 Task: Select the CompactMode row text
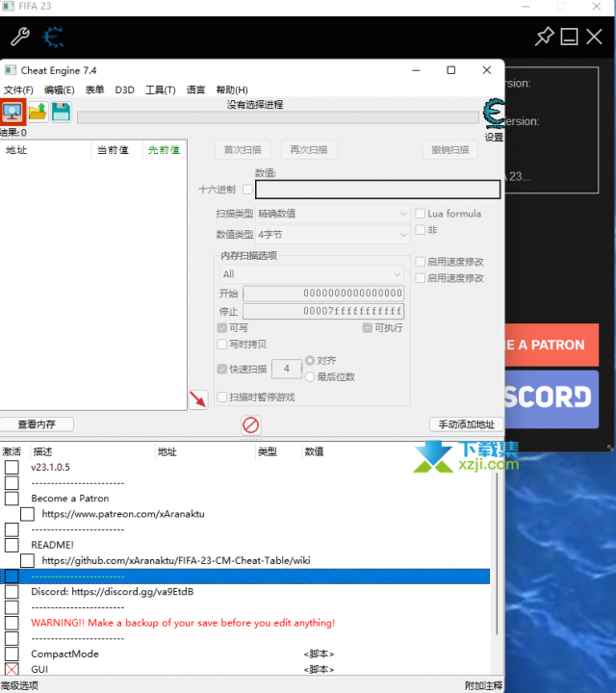click(x=64, y=654)
